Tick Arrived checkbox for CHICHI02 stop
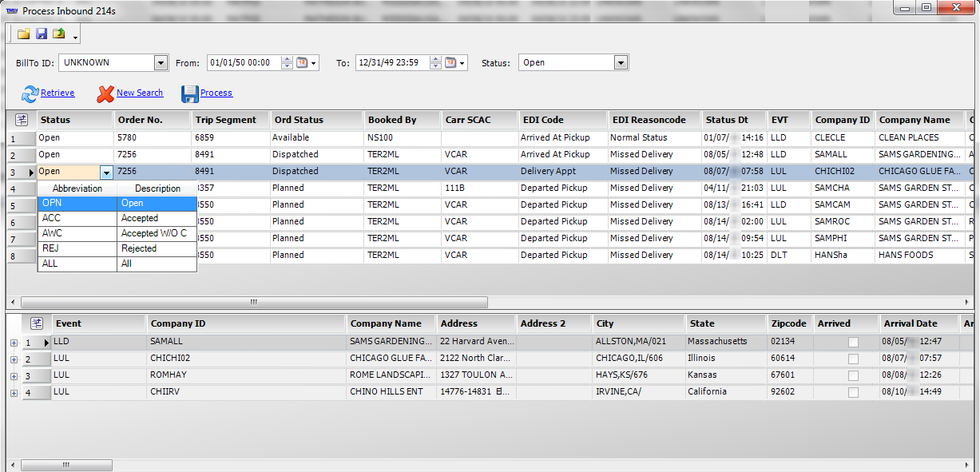The image size is (980, 472). click(x=853, y=359)
